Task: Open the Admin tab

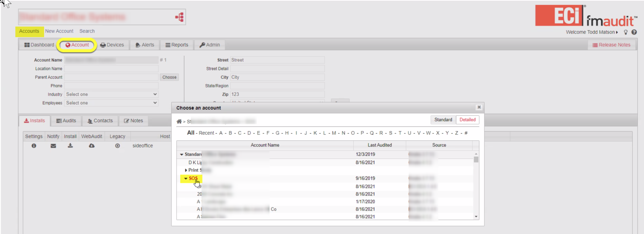Action: pos(210,45)
